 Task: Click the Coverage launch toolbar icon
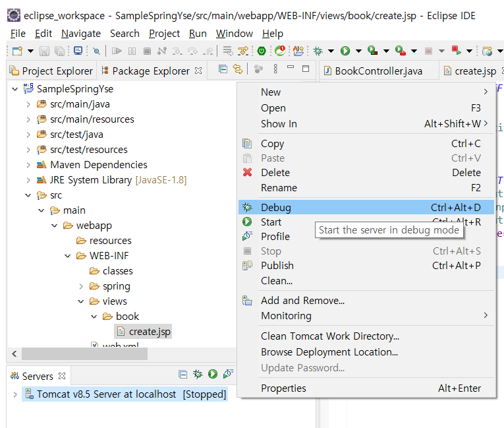tap(372, 51)
